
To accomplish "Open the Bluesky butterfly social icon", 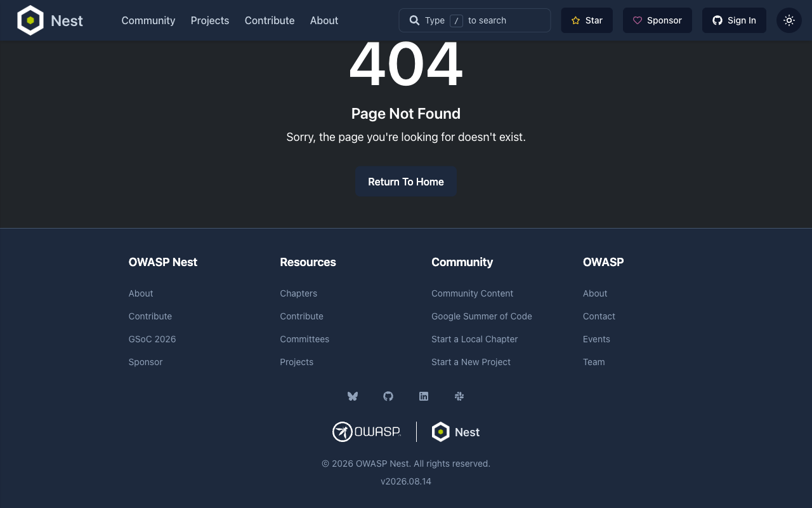I will (x=353, y=396).
